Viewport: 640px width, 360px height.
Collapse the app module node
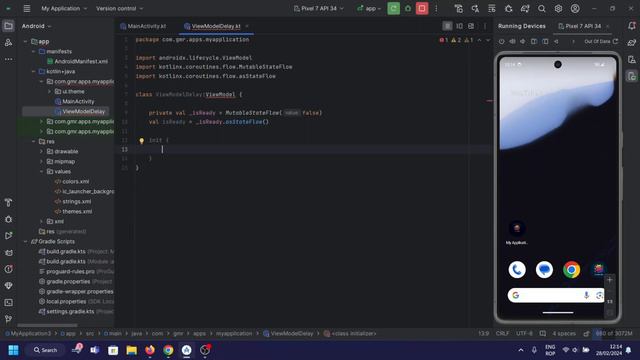pyautogui.click(x=25, y=41)
